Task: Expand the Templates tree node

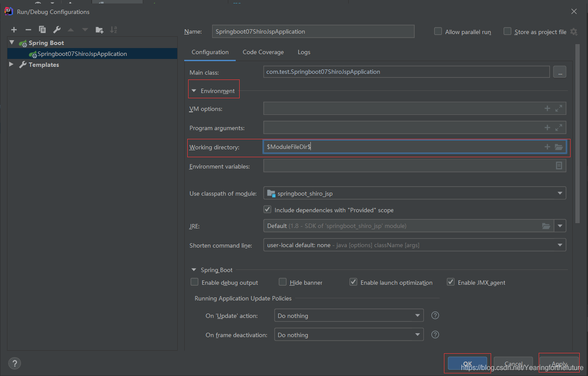Action: point(12,65)
